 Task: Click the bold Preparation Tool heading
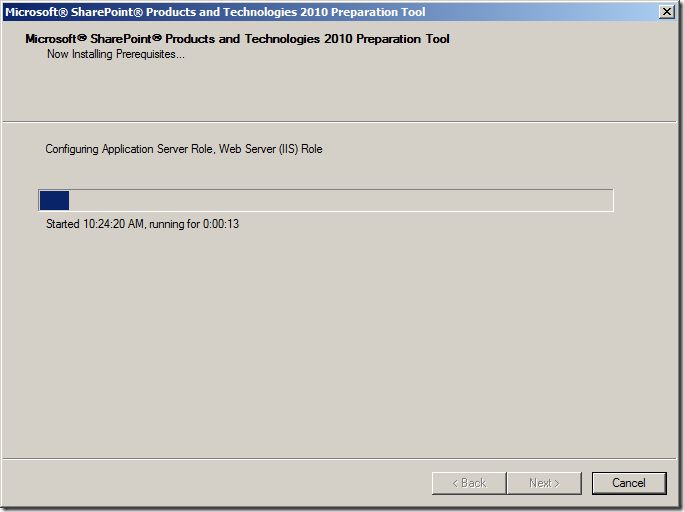point(237,39)
